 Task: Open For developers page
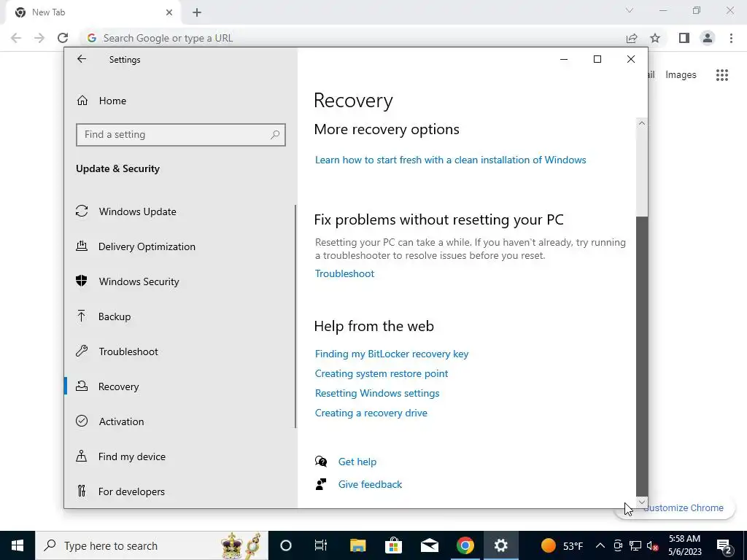click(x=131, y=491)
